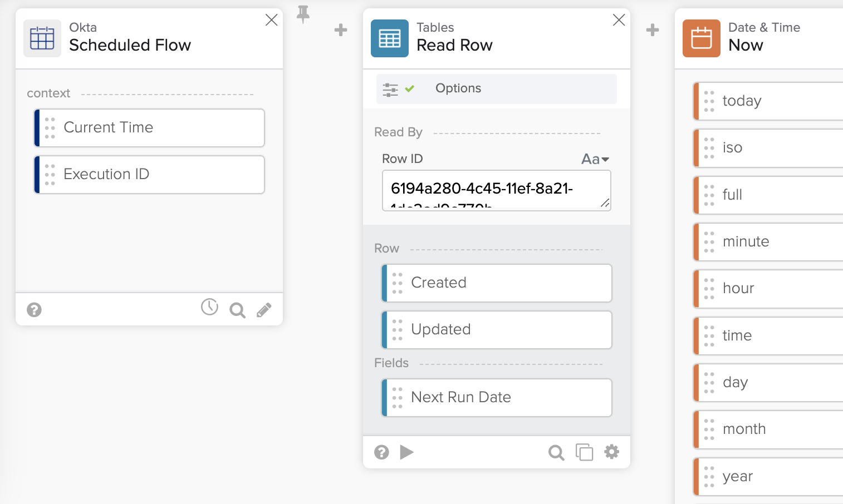Screen dimensions: 843x504
Task: Open Read Row settings with the gear icon
Action: coord(611,452)
